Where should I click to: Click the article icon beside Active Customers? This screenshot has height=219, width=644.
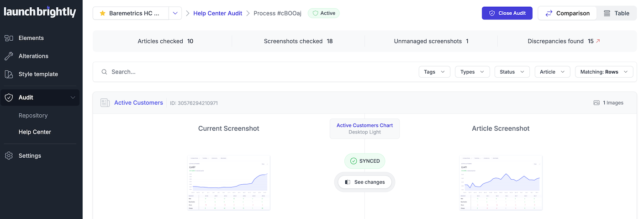pos(105,103)
